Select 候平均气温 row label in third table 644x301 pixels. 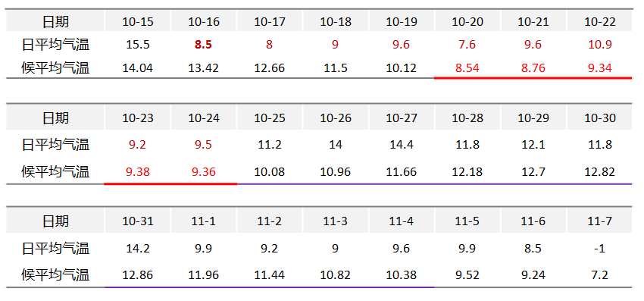[x=55, y=274]
